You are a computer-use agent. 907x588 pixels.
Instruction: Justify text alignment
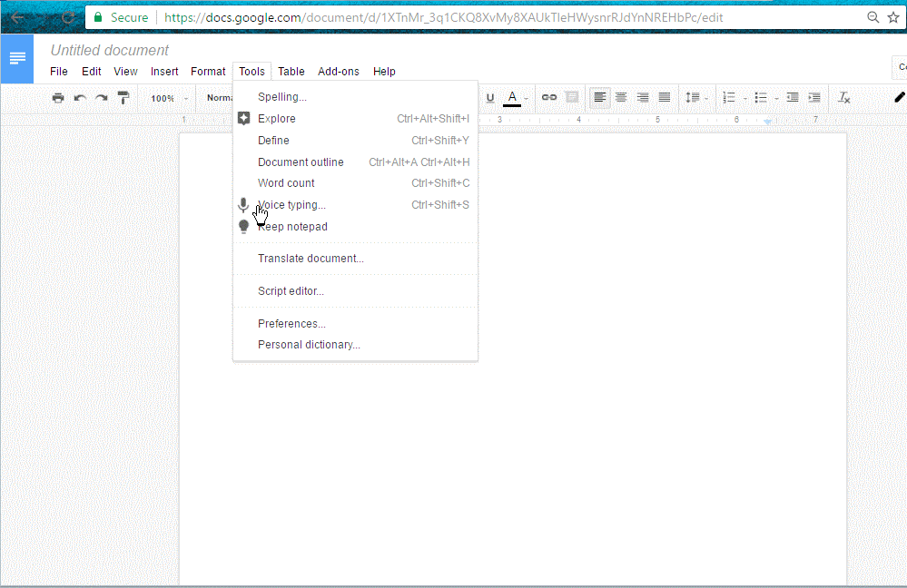click(x=664, y=97)
